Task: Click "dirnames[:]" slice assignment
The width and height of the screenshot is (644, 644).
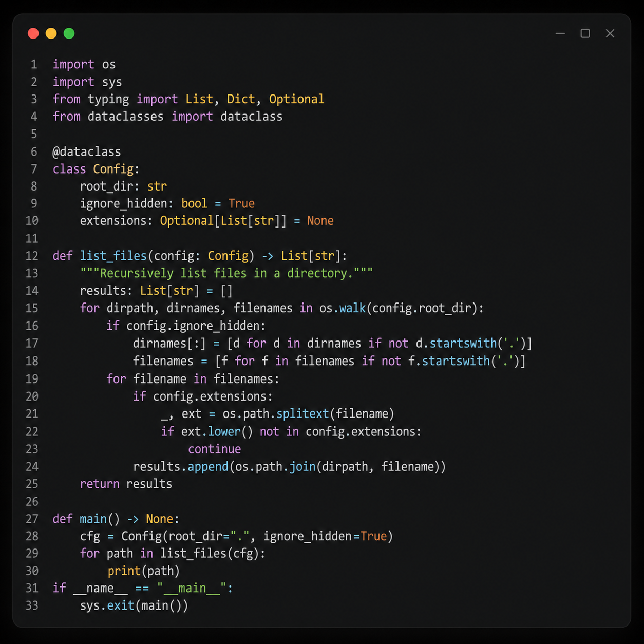Action: click(169, 343)
